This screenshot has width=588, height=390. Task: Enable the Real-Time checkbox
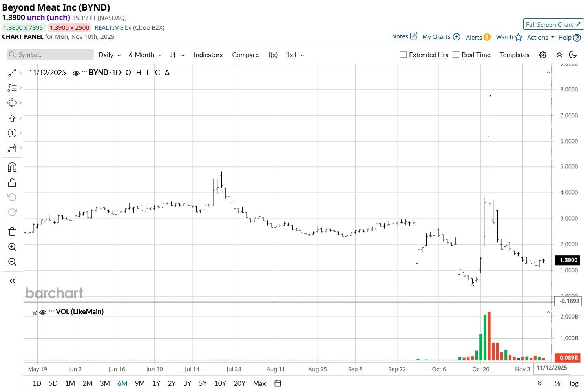tap(456, 55)
